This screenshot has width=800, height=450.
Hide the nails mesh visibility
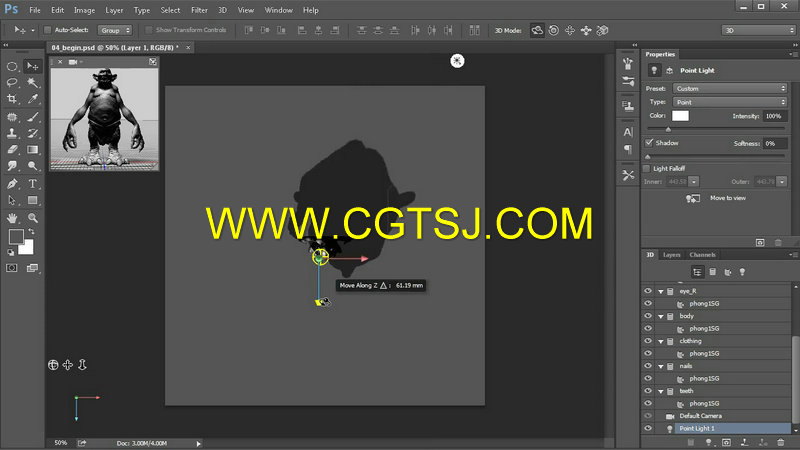(648, 366)
